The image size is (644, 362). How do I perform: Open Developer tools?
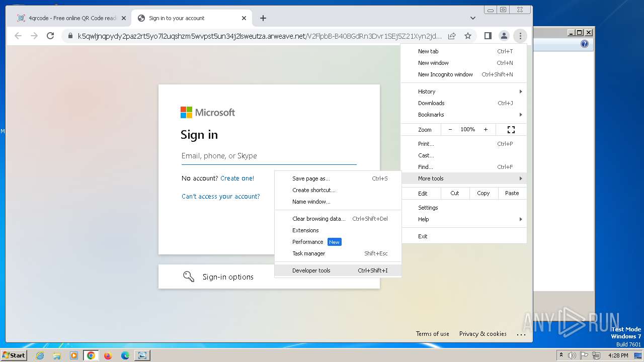(338, 270)
